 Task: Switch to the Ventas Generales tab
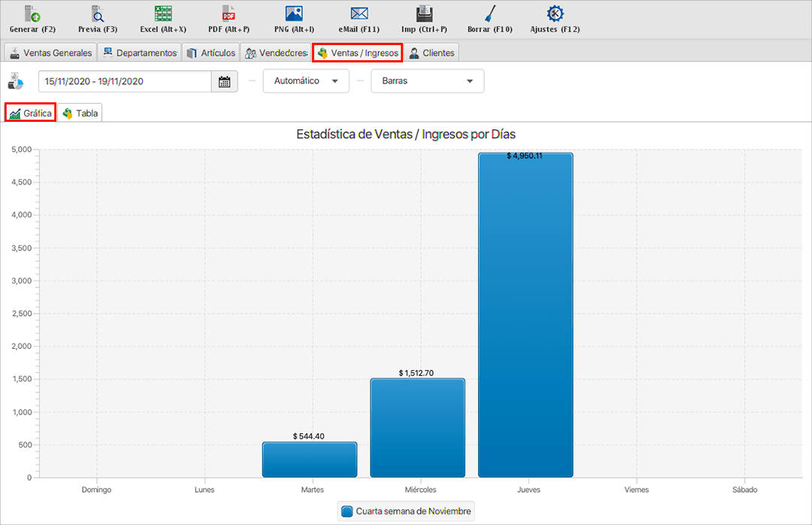[50, 53]
